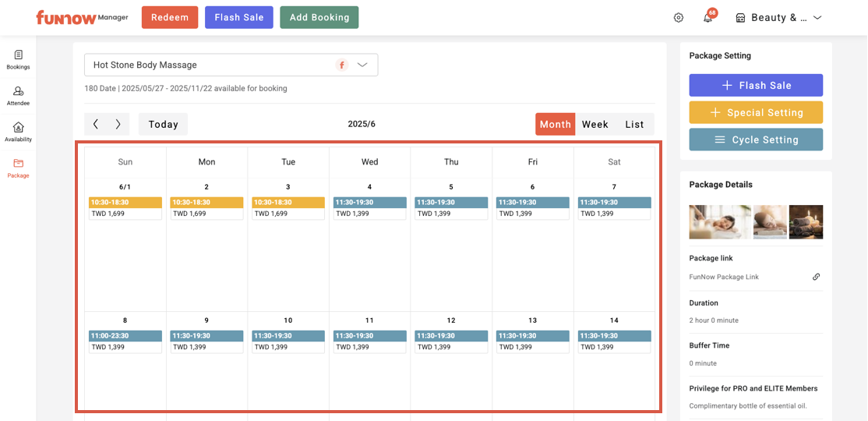Expand the Hot Stone Body Massage dropdown
Image resolution: width=868 pixels, height=421 pixels.
(x=362, y=65)
